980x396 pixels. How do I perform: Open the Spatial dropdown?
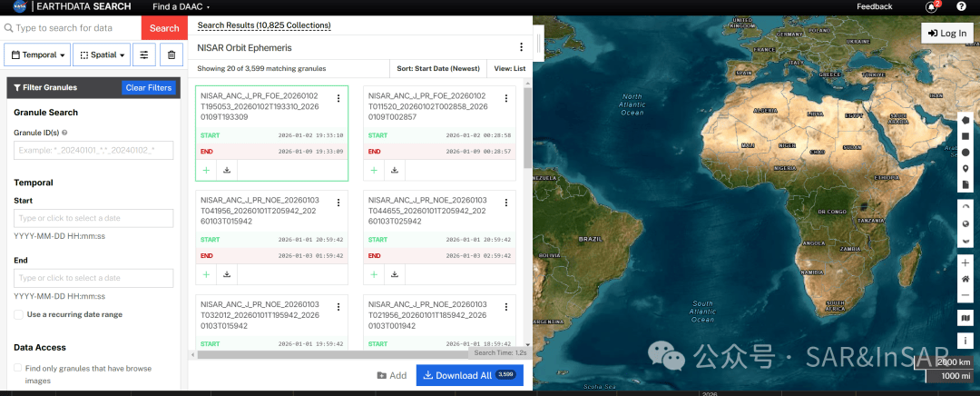click(x=102, y=55)
